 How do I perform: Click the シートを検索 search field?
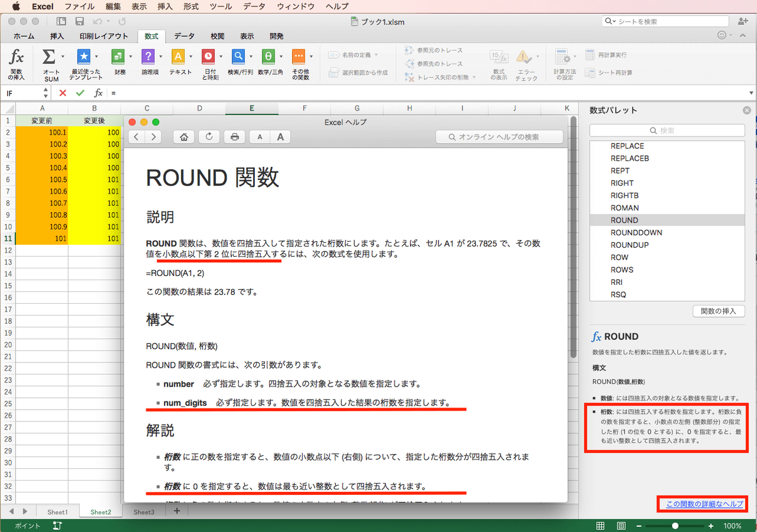[665, 21]
